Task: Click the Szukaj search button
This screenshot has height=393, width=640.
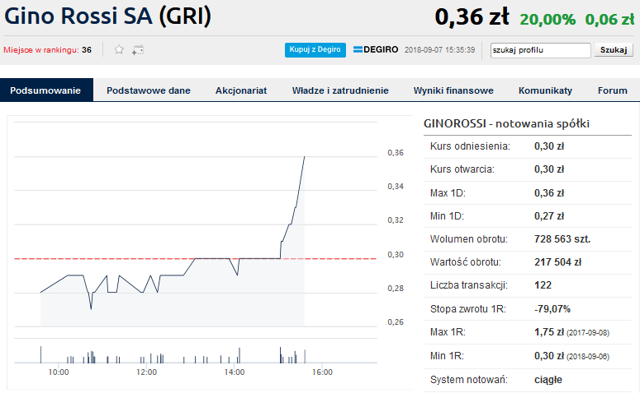Action: click(x=613, y=50)
